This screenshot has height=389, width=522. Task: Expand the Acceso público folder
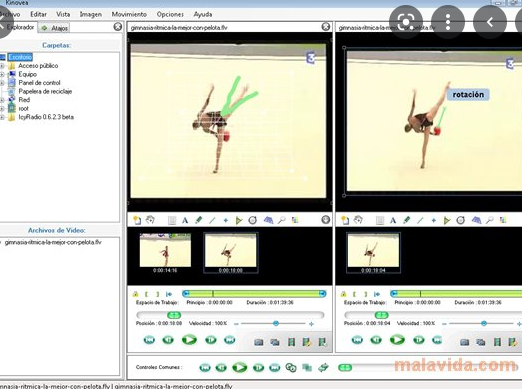coord(2,66)
